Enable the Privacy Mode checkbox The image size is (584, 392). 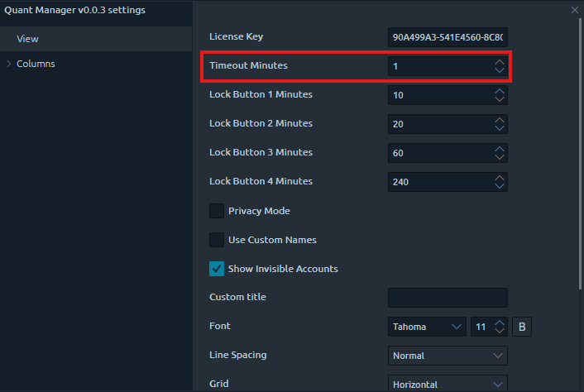pos(217,211)
